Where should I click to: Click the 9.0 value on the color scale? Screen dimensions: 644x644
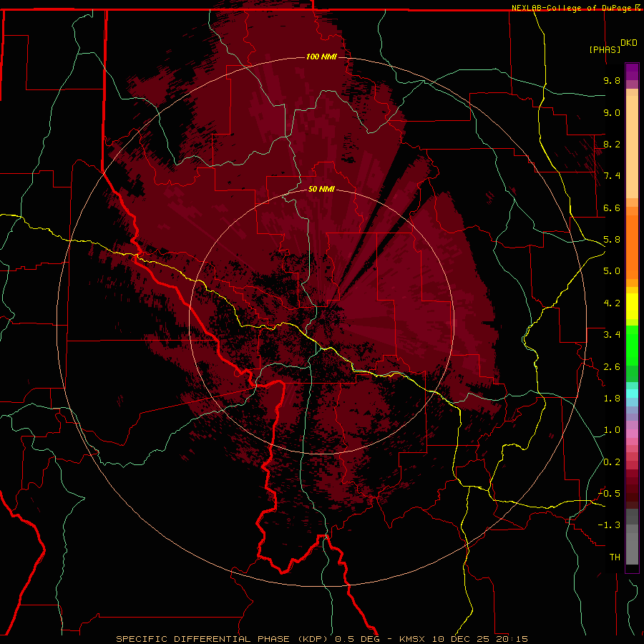[612, 112]
